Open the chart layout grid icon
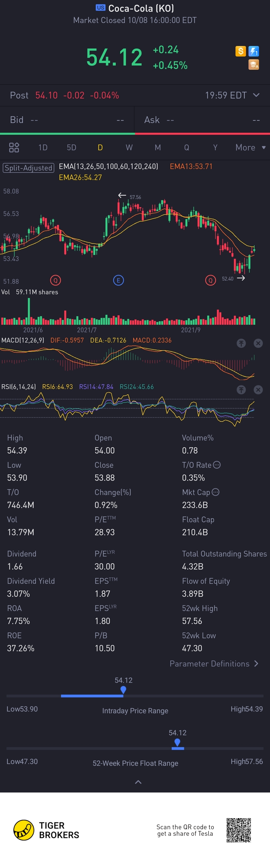 point(14,147)
